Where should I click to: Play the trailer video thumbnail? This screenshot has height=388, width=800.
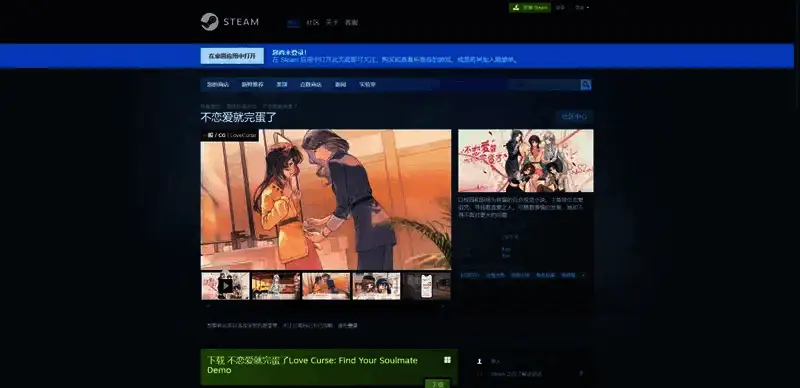coord(225,286)
